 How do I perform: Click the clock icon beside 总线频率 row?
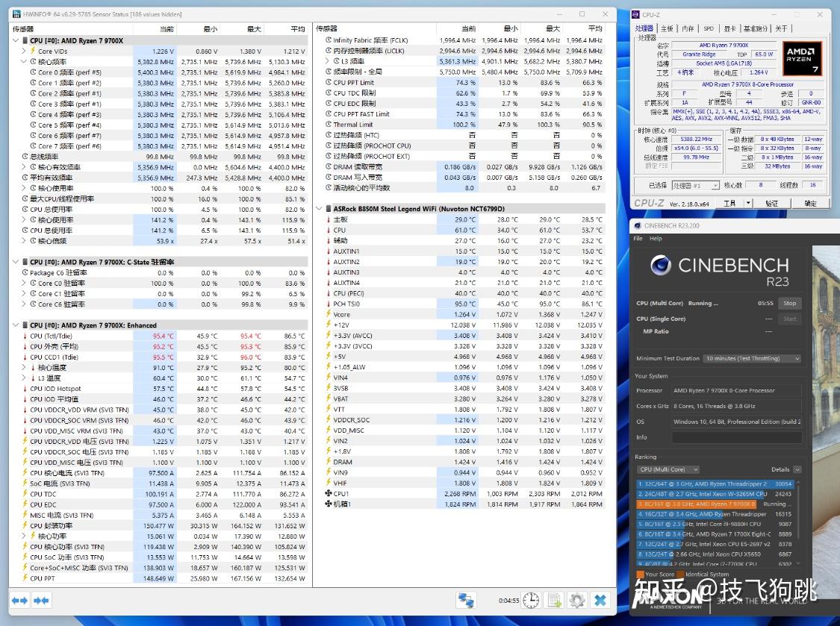pyautogui.click(x=25, y=157)
